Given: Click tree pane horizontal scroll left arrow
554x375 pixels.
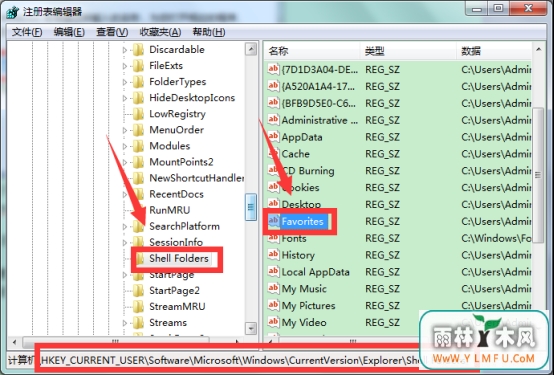Looking at the screenshot, I should point(14,342).
